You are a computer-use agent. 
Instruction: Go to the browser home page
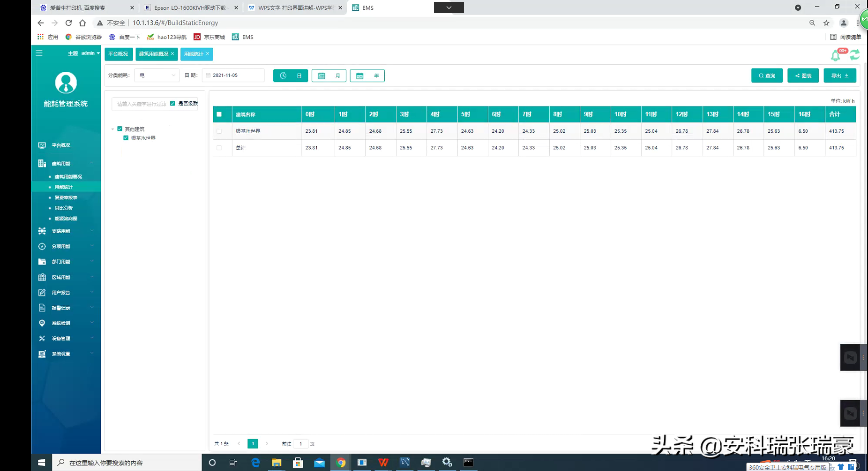[x=82, y=23]
